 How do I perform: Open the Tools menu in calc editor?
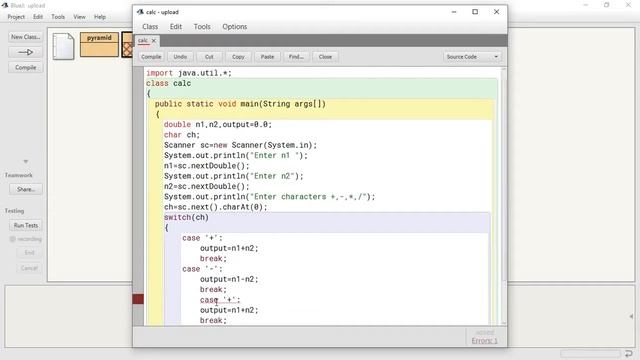pos(202,27)
